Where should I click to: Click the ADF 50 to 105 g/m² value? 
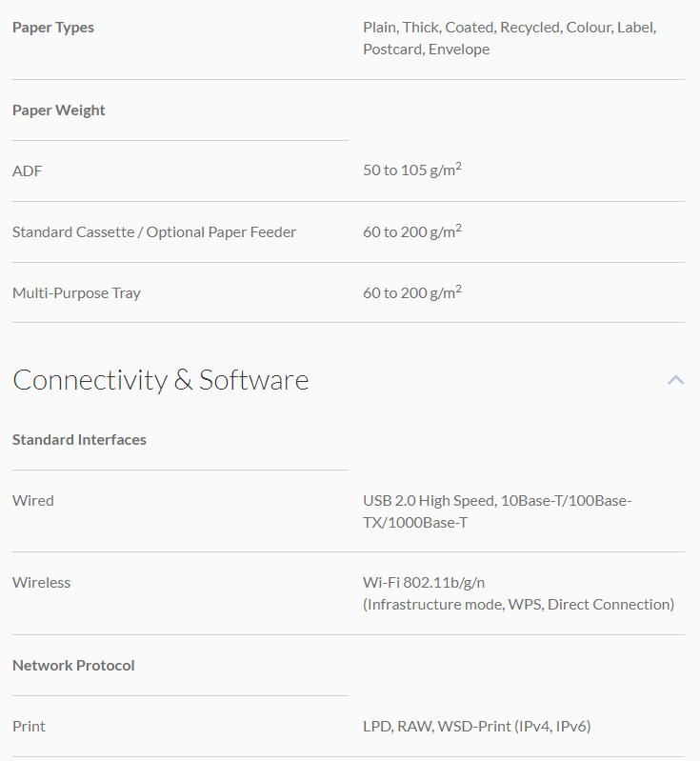pyautogui.click(x=411, y=171)
